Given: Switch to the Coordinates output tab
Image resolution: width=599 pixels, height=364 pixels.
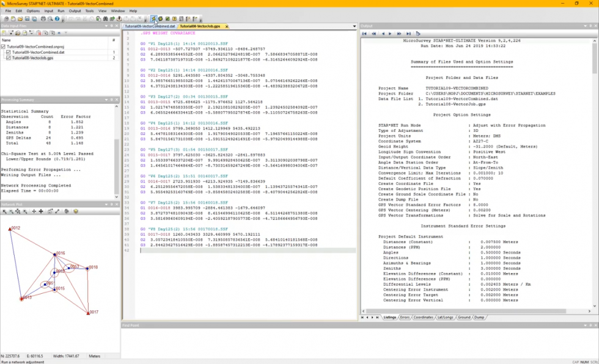Looking at the screenshot, I should point(423,318).
